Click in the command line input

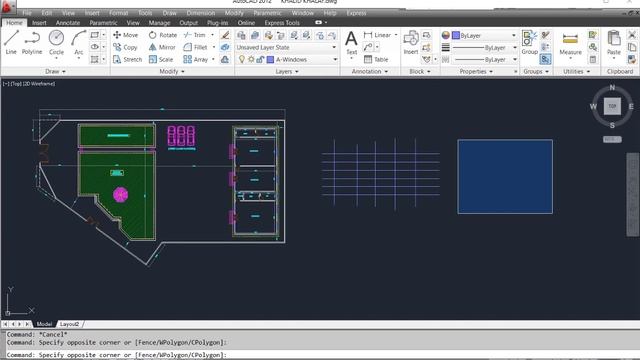[320, 355]
